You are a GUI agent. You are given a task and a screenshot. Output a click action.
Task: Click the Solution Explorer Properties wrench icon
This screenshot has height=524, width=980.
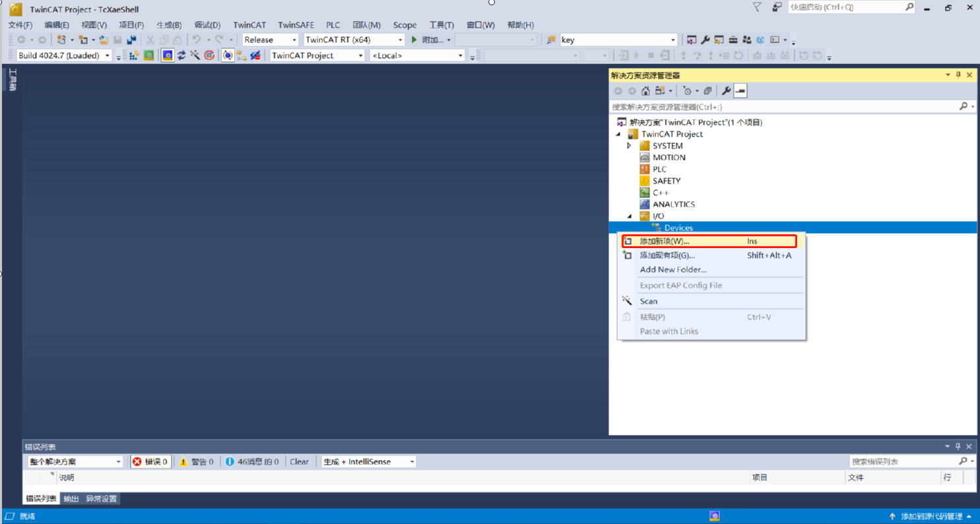[x=726, y=90]
